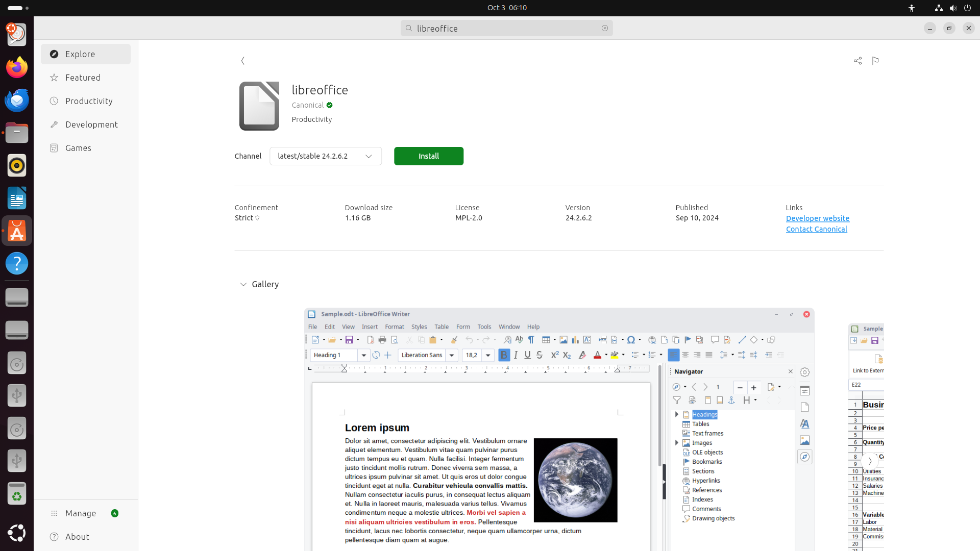Install libreoffice with the green button
This screenshot has height=551, width=980.
(429, 156)
